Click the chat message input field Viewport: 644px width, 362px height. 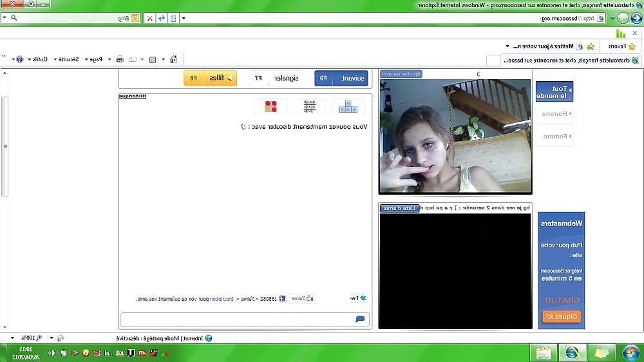pyautogui.click(x=245, y=319)
